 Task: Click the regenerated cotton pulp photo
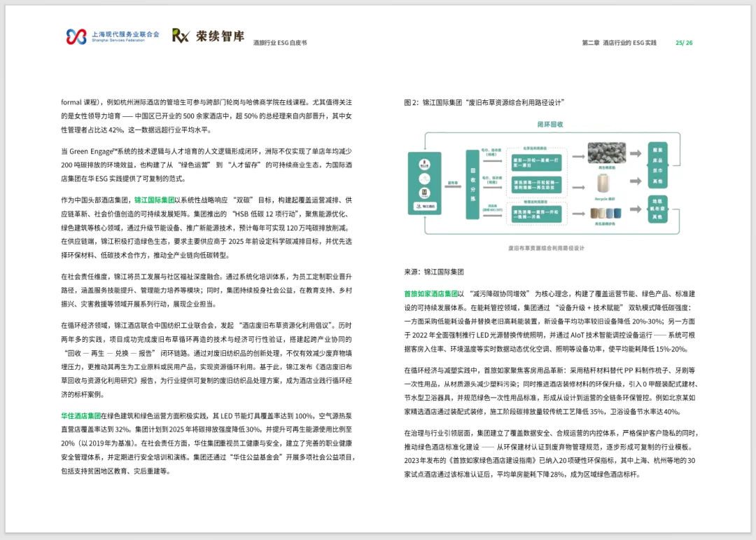pos(606,153)
